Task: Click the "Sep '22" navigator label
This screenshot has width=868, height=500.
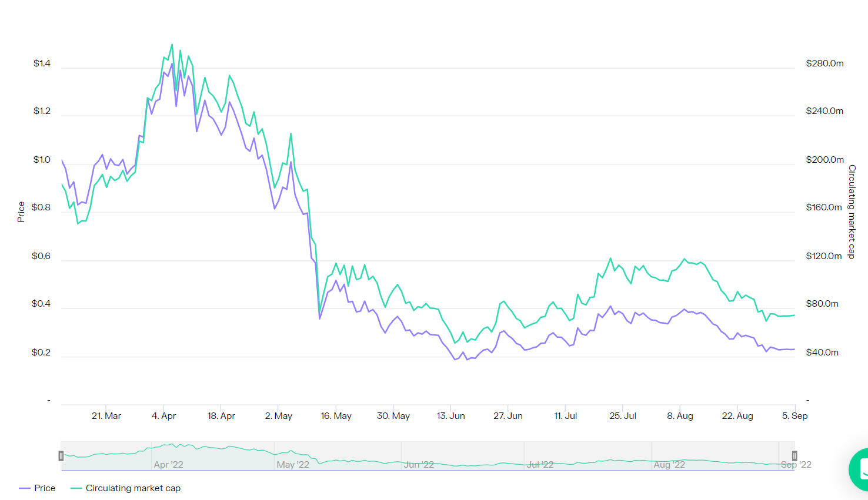Action: pos(796,465)
